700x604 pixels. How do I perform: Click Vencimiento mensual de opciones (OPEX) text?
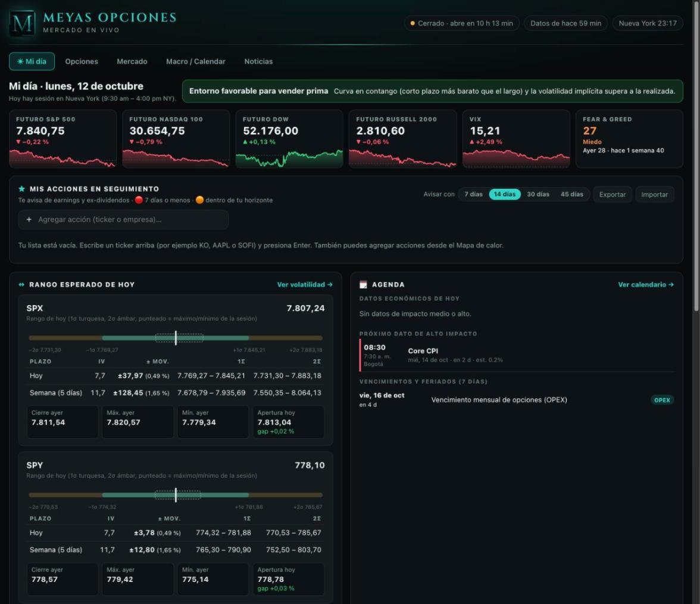pos(499,400)
